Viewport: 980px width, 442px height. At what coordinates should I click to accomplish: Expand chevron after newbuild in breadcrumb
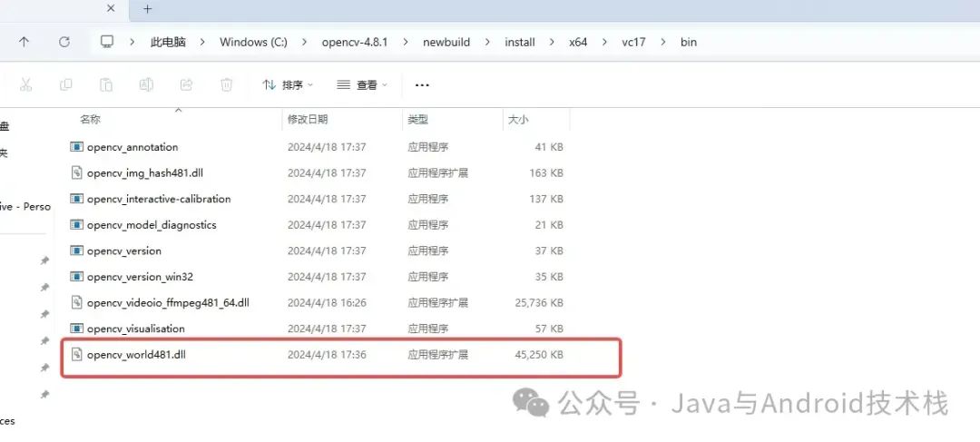pos(487,43)
